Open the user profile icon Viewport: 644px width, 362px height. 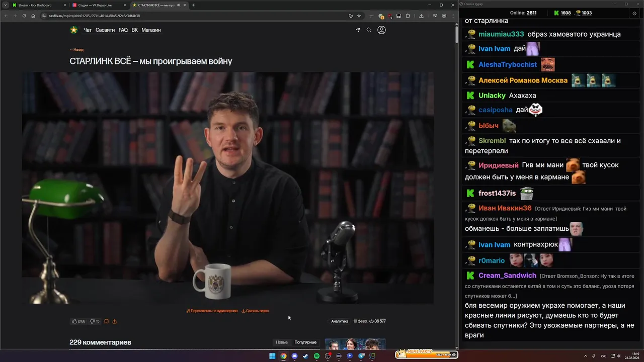point(381,30)
